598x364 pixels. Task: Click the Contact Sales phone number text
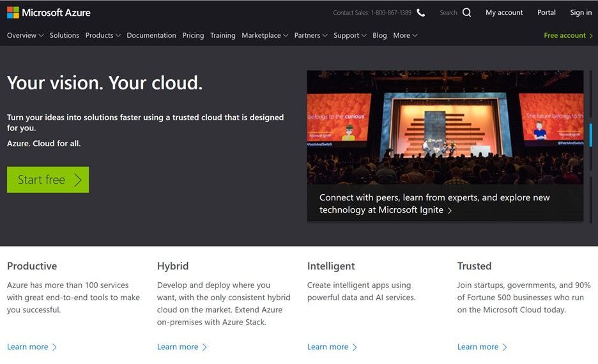click(372, 13)
